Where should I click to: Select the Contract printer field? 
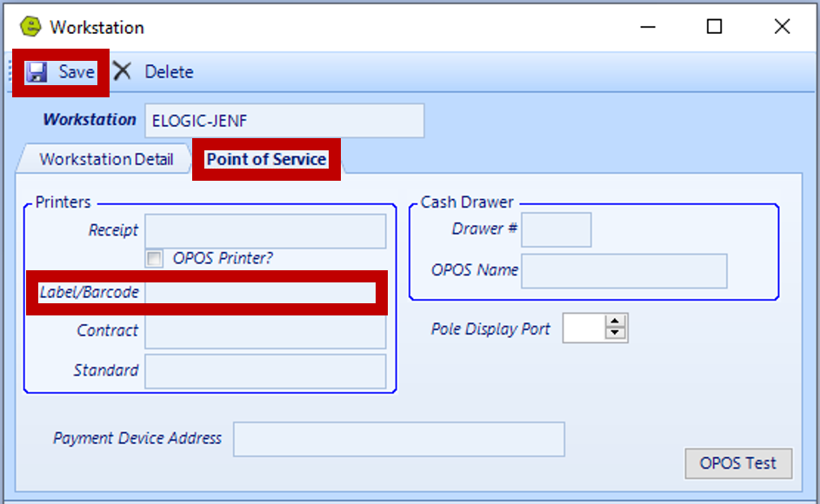[266, 333]
